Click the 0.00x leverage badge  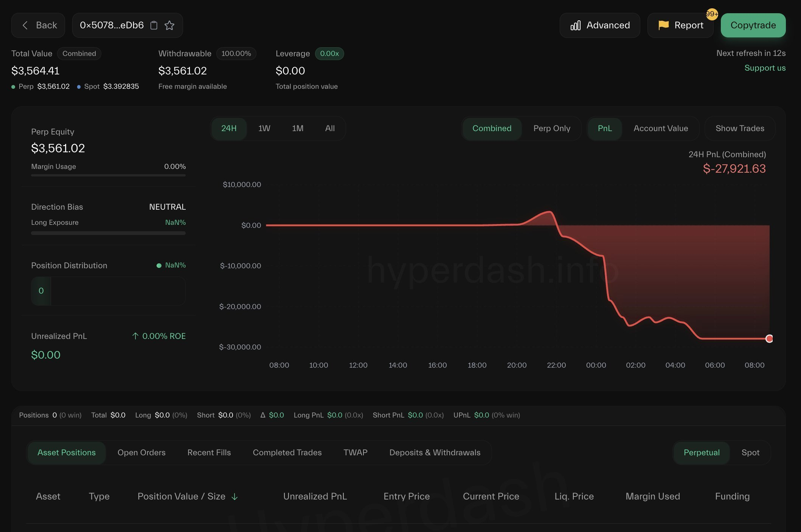[x=329, y=54]
